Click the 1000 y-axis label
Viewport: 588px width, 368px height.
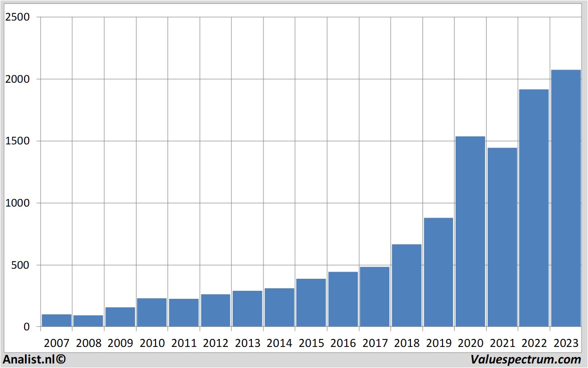(x=18, y=203)
